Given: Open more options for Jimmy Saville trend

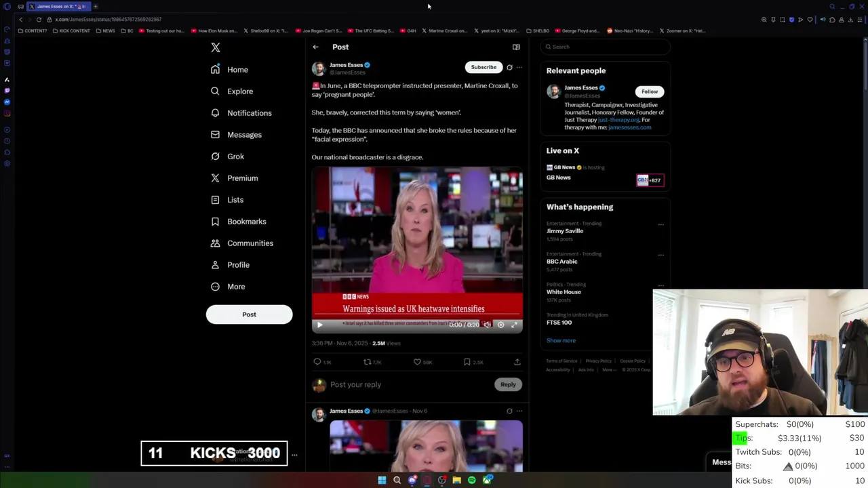Looking at the screenshot, I should (x=660, y=224).
